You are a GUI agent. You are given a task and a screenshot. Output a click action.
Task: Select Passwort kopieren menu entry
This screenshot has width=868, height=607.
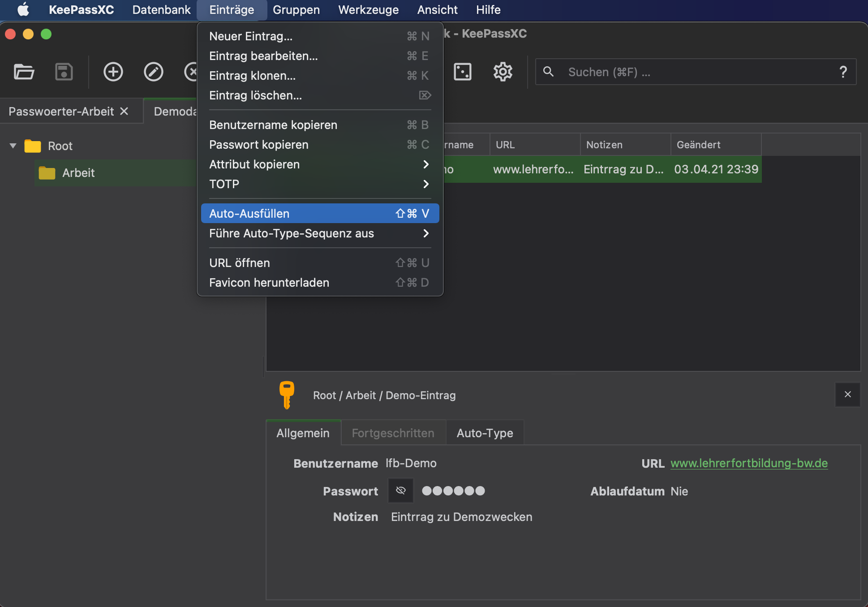pos(259,145)
